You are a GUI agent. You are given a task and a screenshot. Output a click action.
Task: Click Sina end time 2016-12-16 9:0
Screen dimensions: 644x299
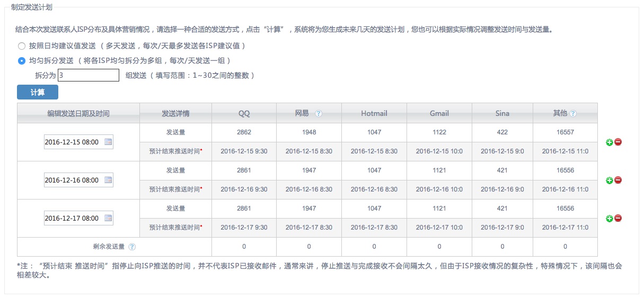(x=502, y=189)
